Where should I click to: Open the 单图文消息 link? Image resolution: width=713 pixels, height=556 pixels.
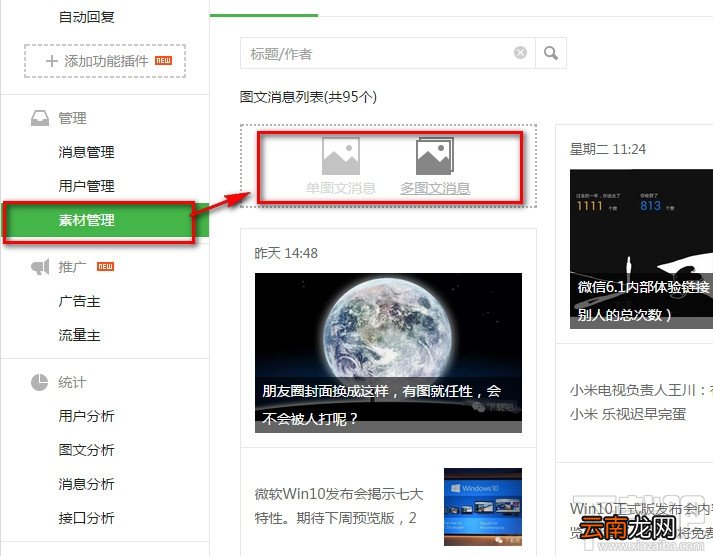point(341,188)
